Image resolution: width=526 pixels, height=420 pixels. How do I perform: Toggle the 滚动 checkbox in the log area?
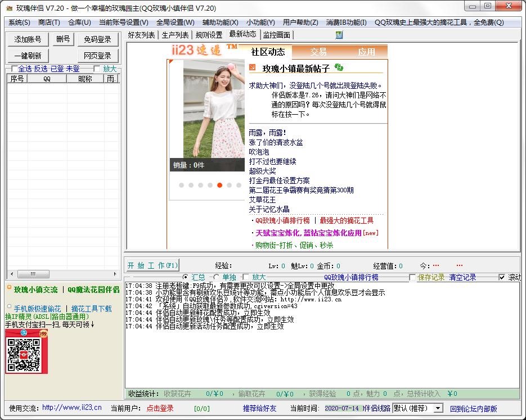tap(502, 277)
